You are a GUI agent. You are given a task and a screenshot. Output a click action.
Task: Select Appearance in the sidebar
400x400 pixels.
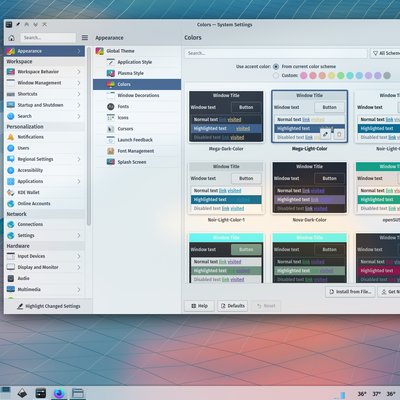point(45,51)
